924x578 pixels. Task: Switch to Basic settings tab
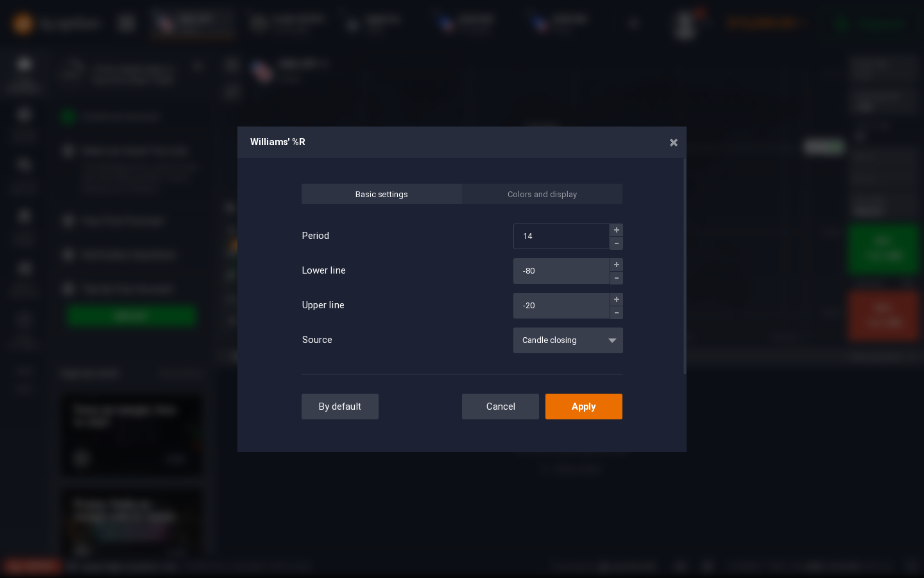(x=382, y=194)
